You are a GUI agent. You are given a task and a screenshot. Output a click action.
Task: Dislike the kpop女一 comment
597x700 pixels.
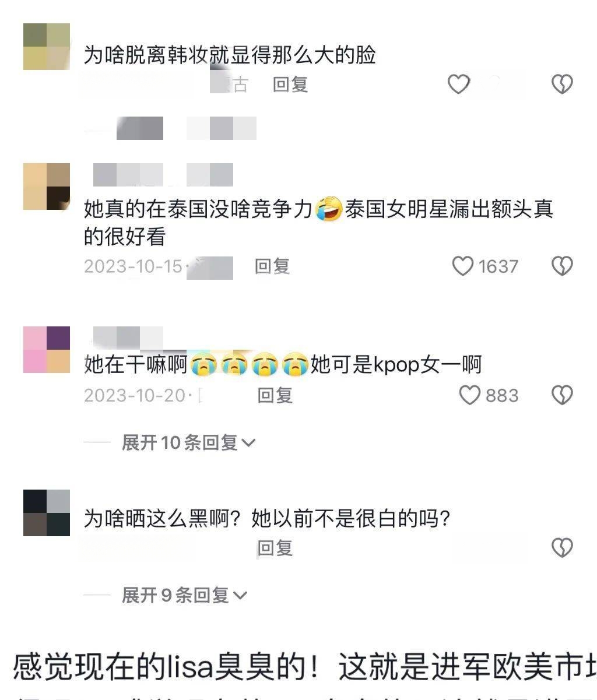(x=562, y=396)
